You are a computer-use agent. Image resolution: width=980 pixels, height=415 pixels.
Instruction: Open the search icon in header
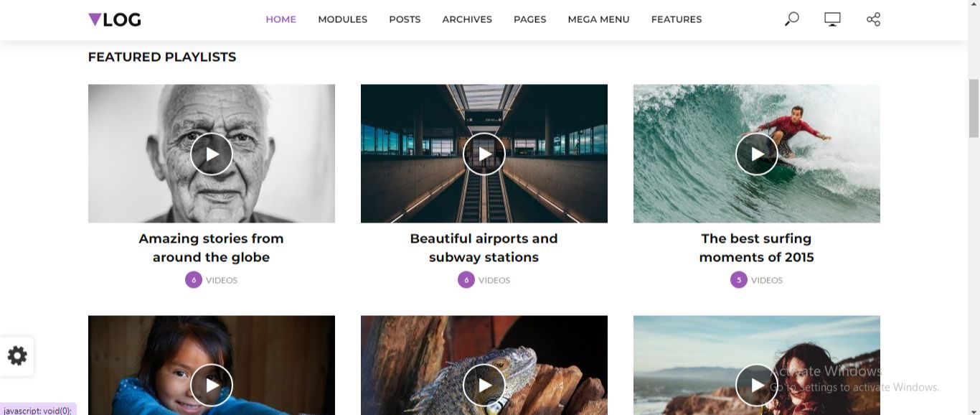click(x=791, y=19)
